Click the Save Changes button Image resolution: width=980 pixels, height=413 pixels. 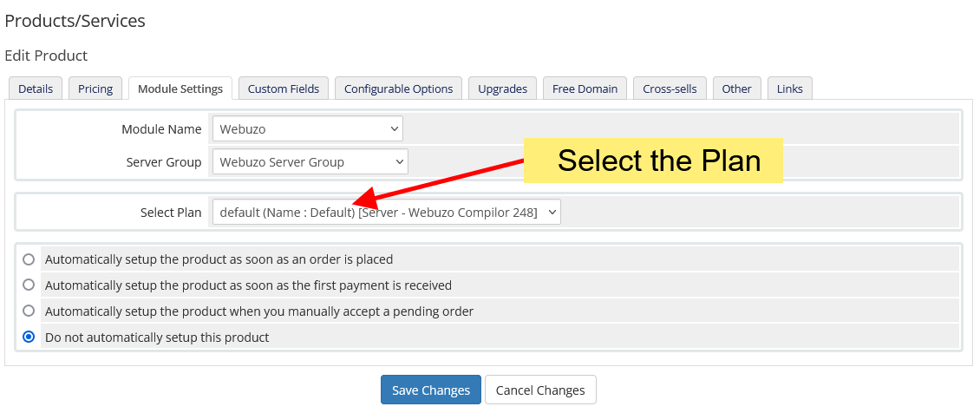(431, 390)
